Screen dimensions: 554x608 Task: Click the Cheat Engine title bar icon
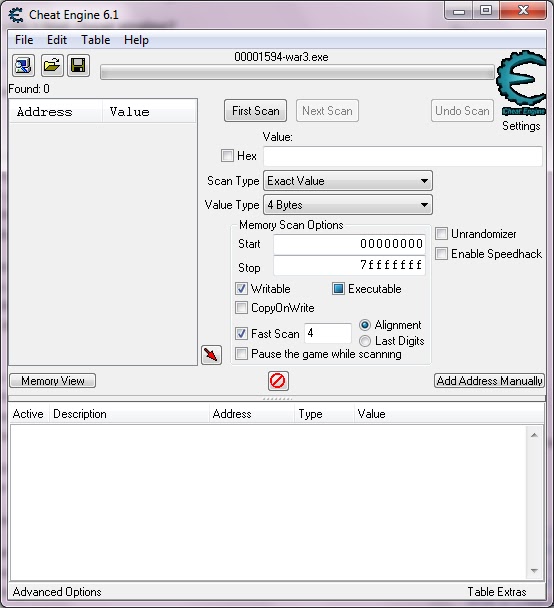point(17,15)
